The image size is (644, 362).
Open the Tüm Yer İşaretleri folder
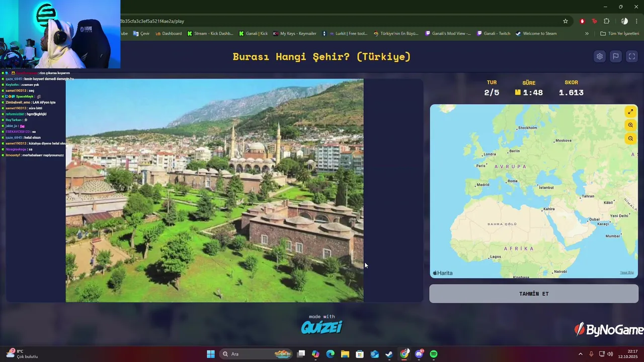(619, 34)
